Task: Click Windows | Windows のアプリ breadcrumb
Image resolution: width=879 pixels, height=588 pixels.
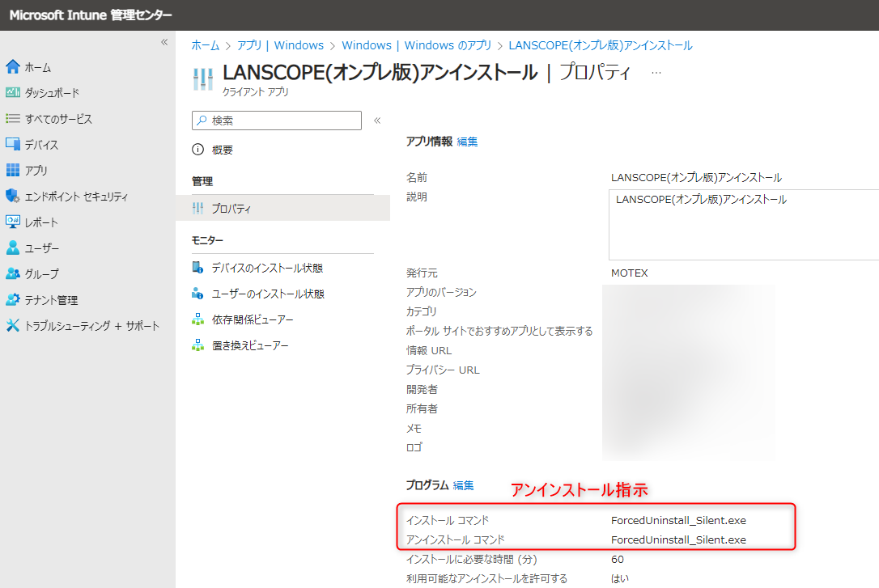Action: 417,45
